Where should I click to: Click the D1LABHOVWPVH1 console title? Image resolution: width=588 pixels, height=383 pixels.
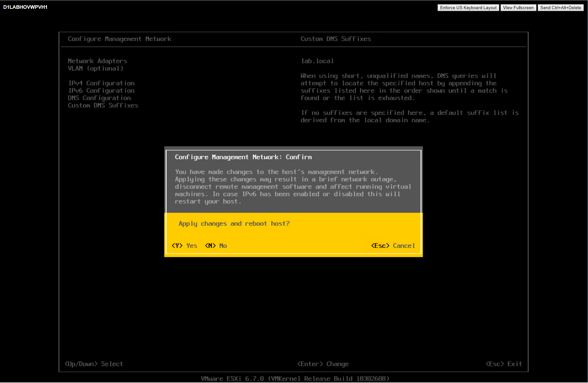(25, 7)
